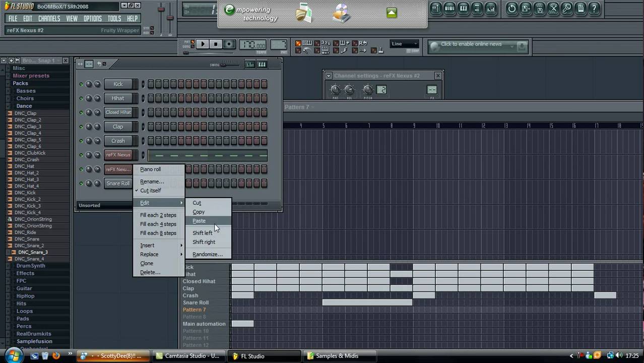
Task: Mute the Clap channel LED
Action: pyautogui.click(x=81, y=127)
